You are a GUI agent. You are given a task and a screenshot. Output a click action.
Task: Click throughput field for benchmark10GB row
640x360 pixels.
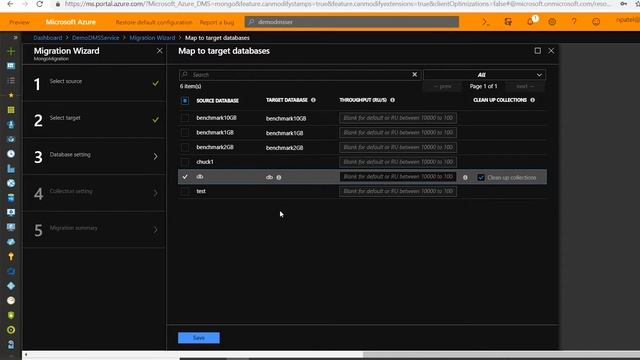point(398,118)
